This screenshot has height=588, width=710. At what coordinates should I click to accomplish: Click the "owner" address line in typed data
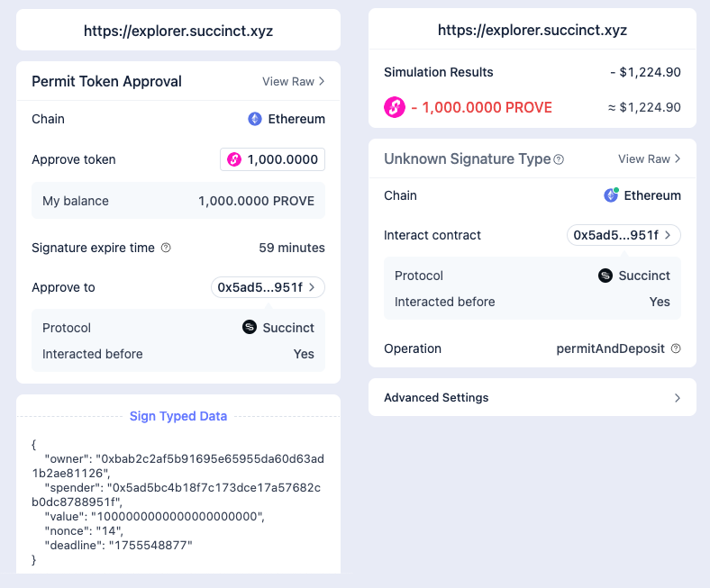[x=178, y=466]
